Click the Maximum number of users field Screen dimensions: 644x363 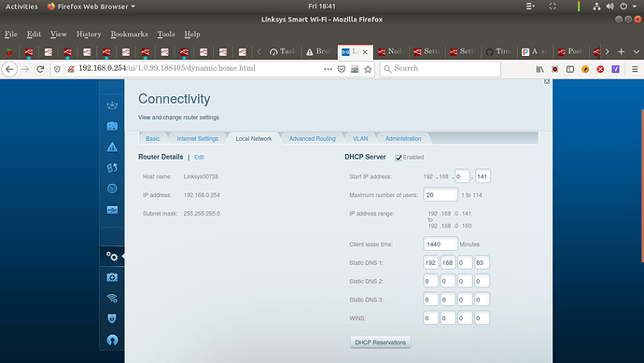click(441, 195)
